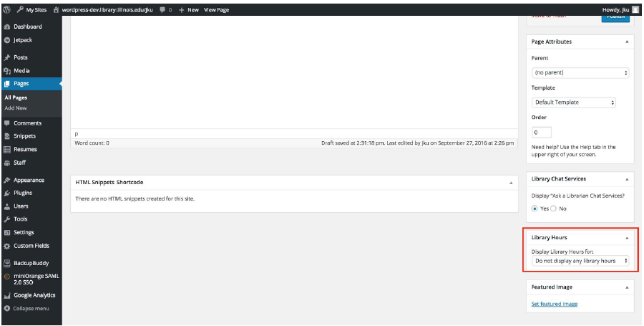Click the WordPress logo icon

point(6,10)
